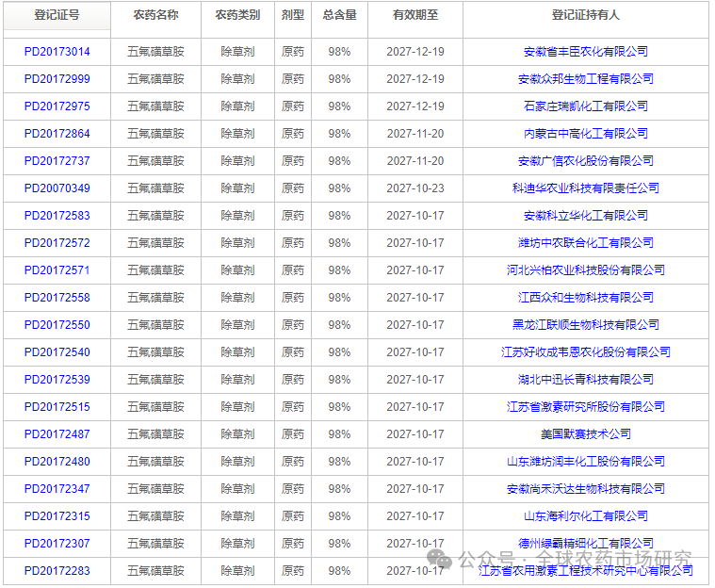Open registration PD20172864 link
The image size is (715, 588).
click(57, 134)
